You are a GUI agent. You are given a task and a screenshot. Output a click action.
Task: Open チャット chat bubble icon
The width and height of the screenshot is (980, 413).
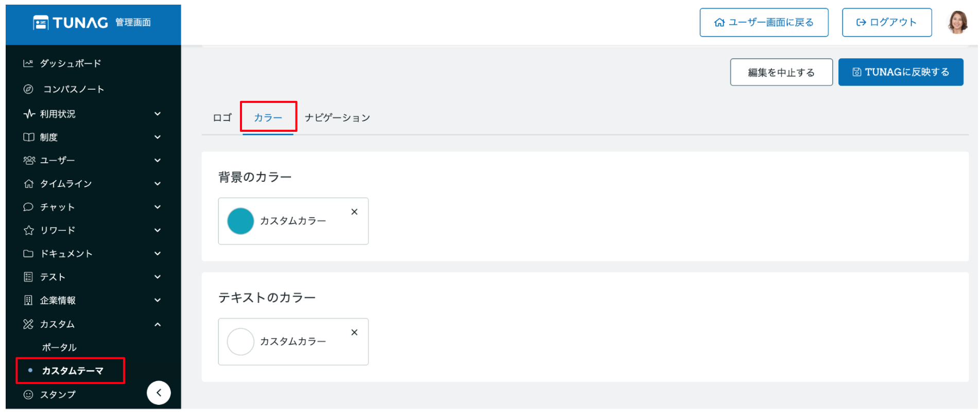click(29, 206)
